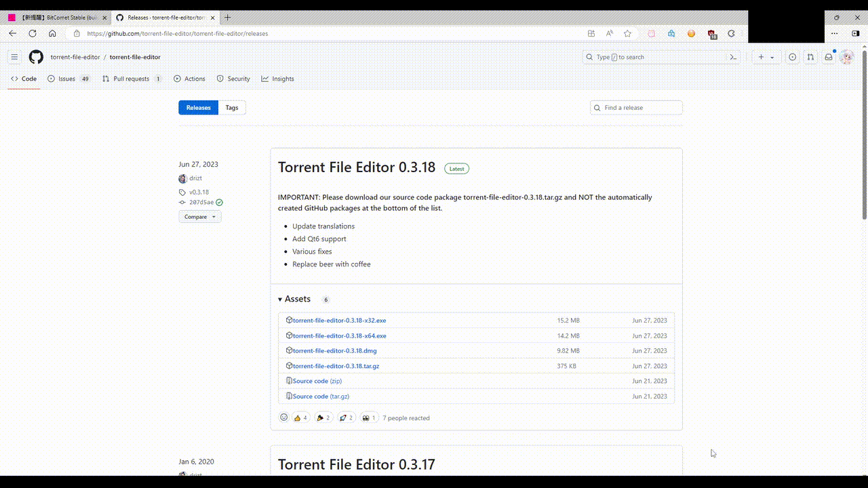Click the rocket reaction with 2
The height and width of the screenshot is (488, 868).
click(x=347, y=418)
